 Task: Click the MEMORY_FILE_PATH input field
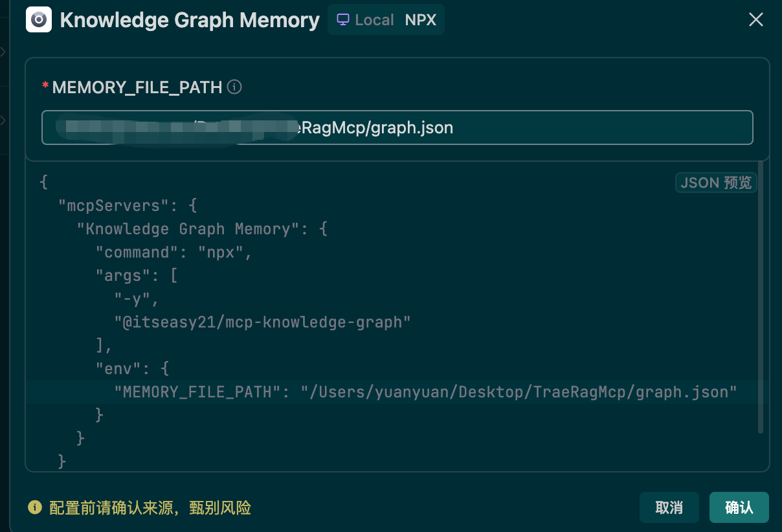pyautogui.click(x=397, y=127)
